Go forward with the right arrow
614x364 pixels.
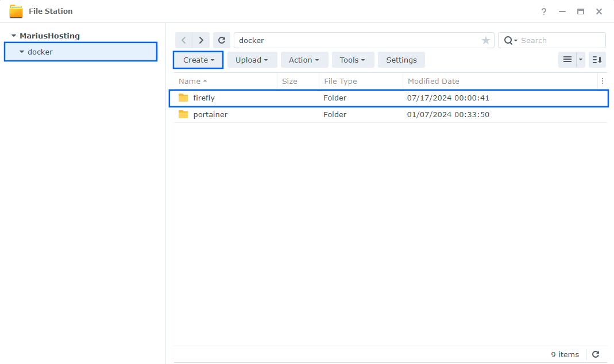(200, 40)
